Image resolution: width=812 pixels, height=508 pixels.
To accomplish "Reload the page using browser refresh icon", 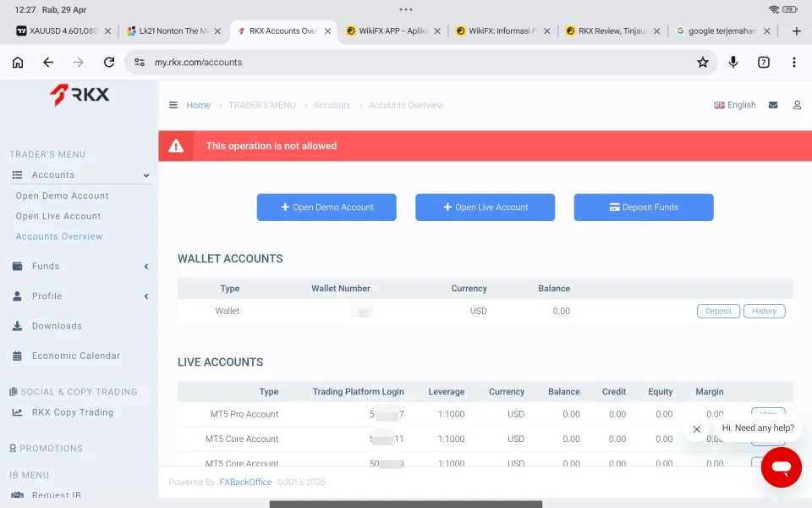I will pyautogui.click(x=108, y=62).
